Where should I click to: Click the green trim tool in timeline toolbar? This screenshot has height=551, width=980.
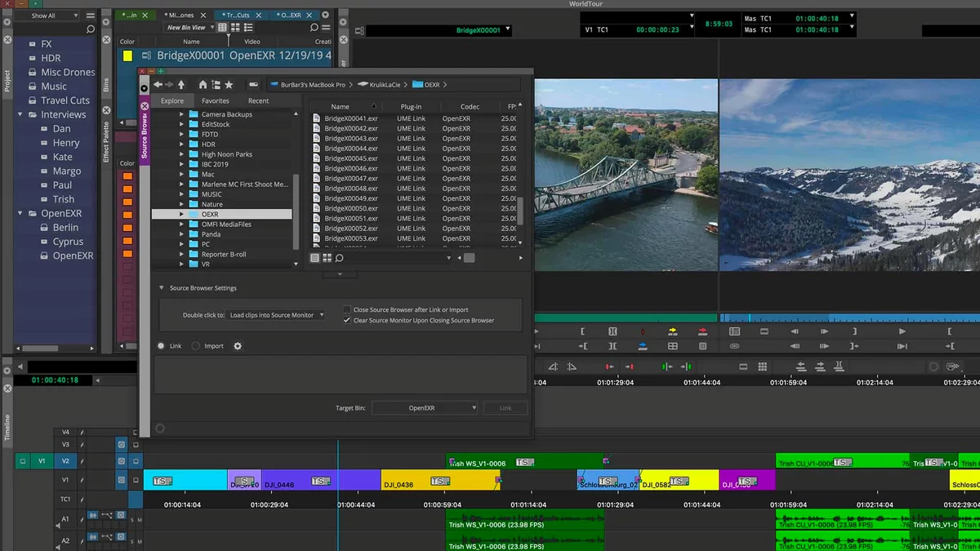pos(667,367)
